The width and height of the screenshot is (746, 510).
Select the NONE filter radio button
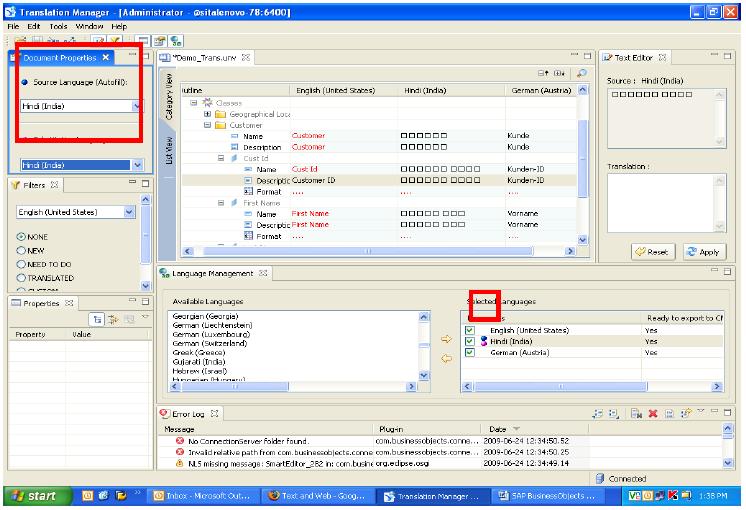point(21,236)
